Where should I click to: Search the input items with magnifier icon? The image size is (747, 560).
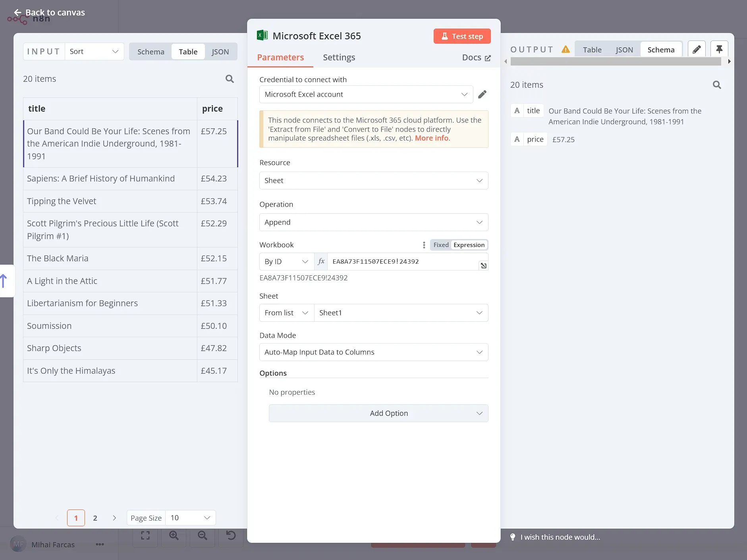(x=230, y=79)
